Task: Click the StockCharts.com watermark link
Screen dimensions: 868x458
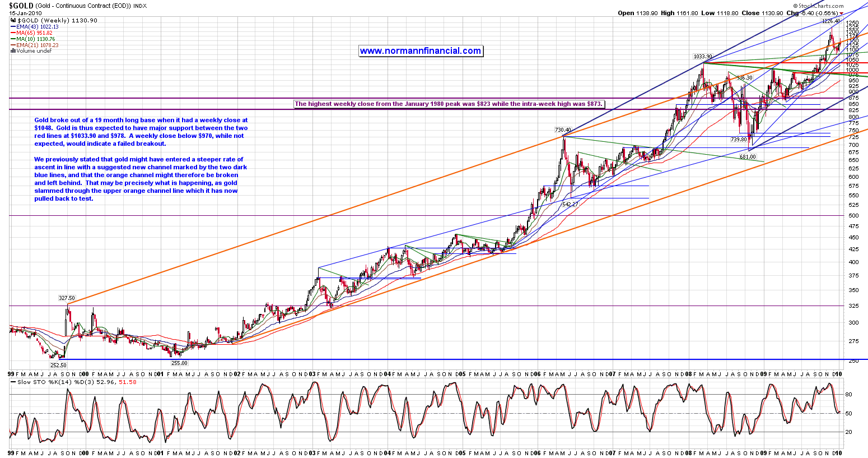Action: [823, 6]
